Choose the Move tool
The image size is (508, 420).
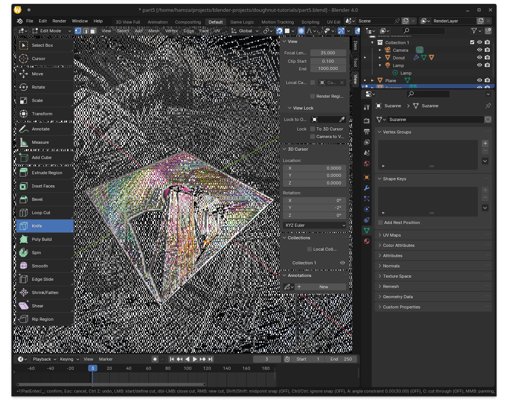tap(45, 74)
